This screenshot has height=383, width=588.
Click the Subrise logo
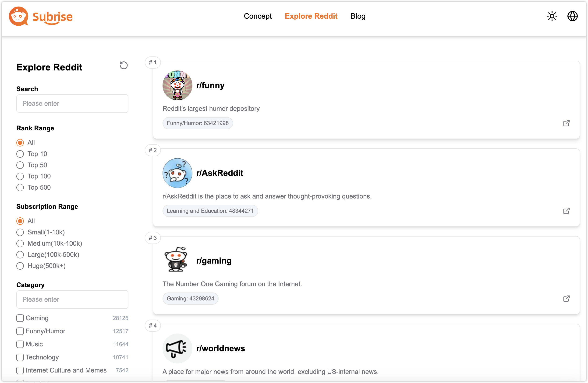[41, 16]
